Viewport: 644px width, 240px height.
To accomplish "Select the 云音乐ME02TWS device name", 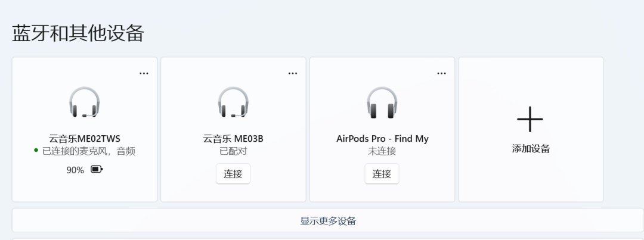I will [85, 139].
